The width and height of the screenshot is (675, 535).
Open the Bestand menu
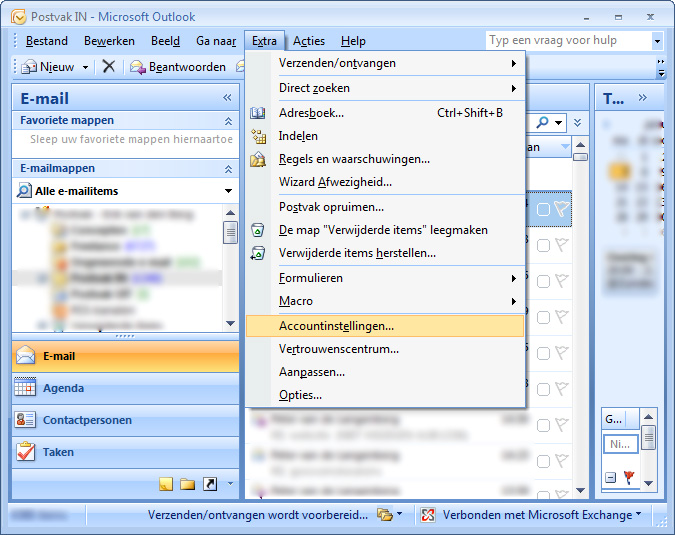(x=46, y=41)
